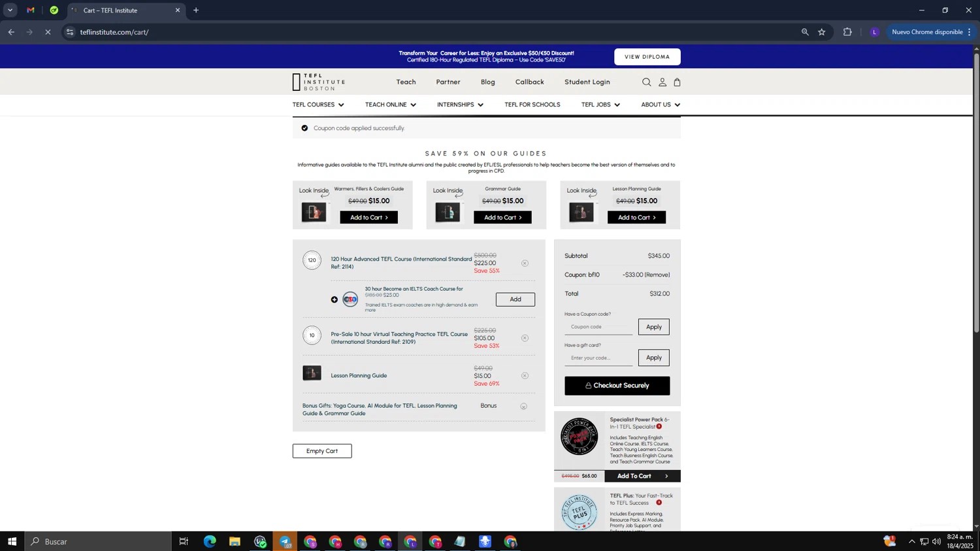Click the 120 hour course circle badge
Image resolution: width=980 pixels, height=551 pixels.
[312, 260]
